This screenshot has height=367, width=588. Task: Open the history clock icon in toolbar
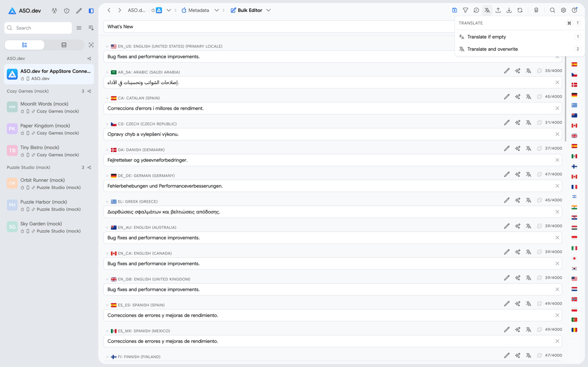pyautogui.click(x=476, y=10)
